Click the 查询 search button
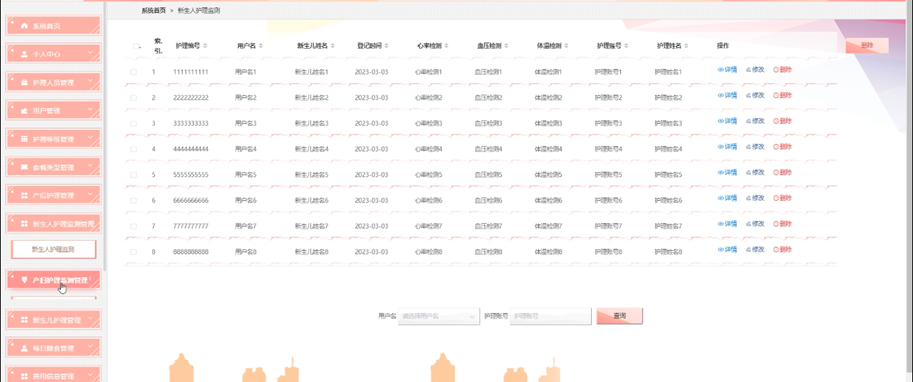 coord(620,316)
